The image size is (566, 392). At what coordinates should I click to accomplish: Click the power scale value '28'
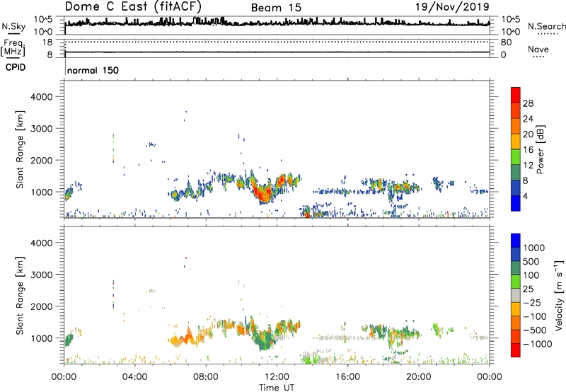click(x=528, y=103)
